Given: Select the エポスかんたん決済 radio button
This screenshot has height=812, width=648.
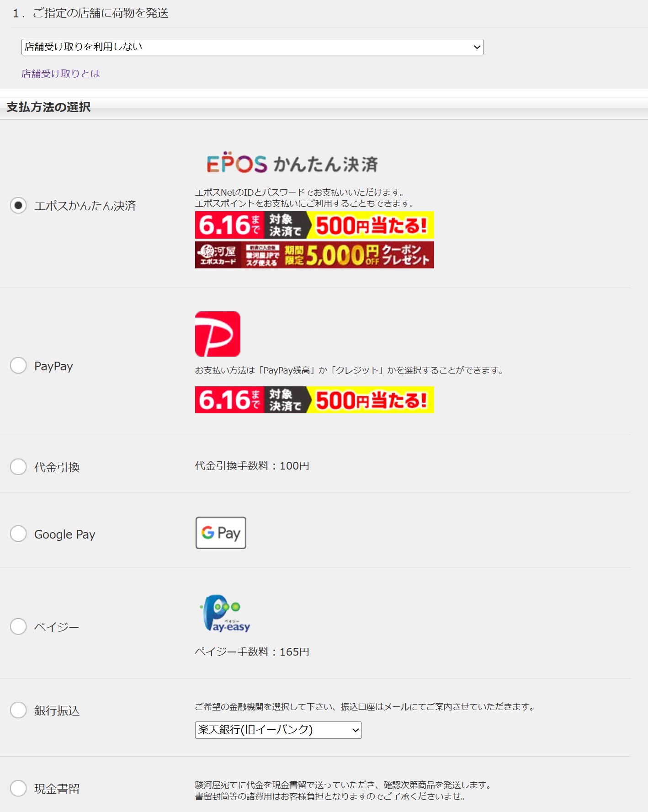Looking at the screenshot, I should coord(18,205).
